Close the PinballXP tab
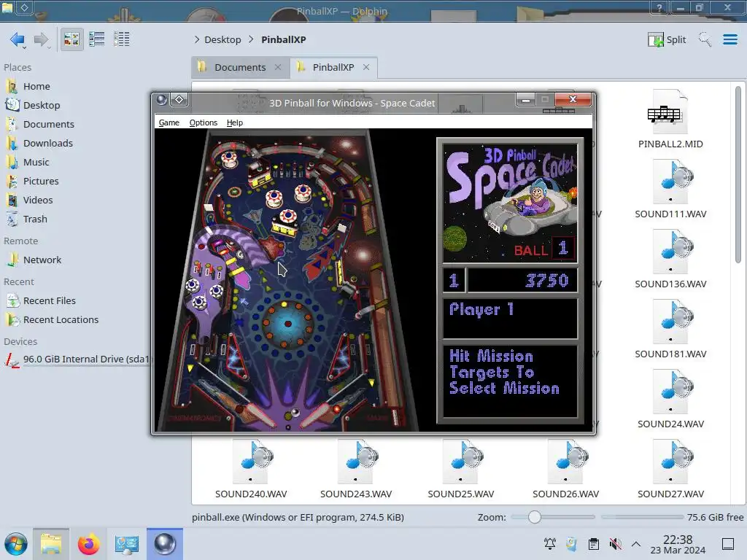 (x=366, y=68)
